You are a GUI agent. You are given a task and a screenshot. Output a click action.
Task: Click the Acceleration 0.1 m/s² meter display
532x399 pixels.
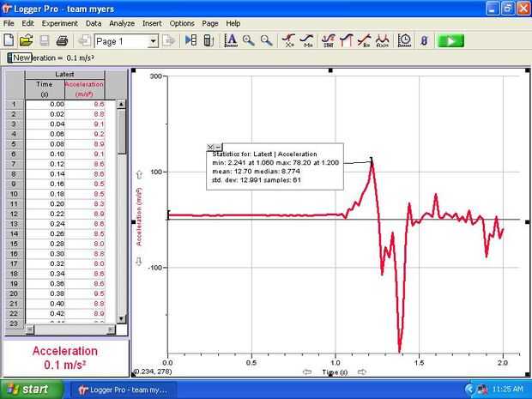[x=65, y=358]
